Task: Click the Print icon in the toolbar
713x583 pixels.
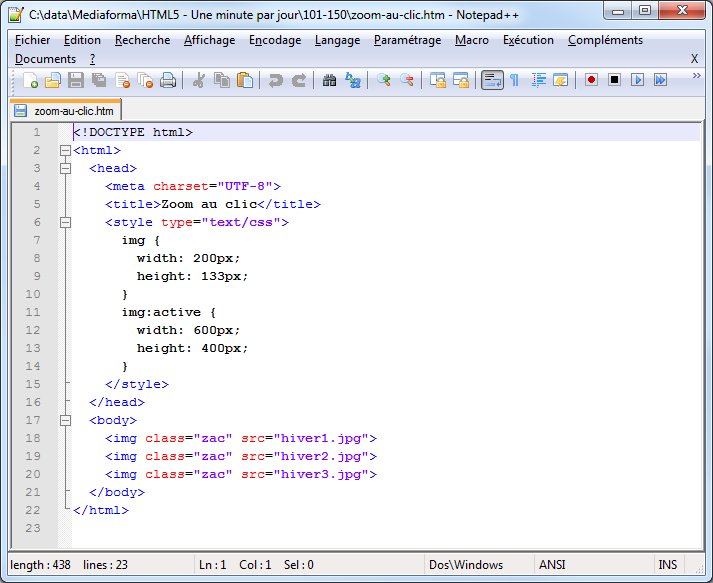Action: click(168, 80)
